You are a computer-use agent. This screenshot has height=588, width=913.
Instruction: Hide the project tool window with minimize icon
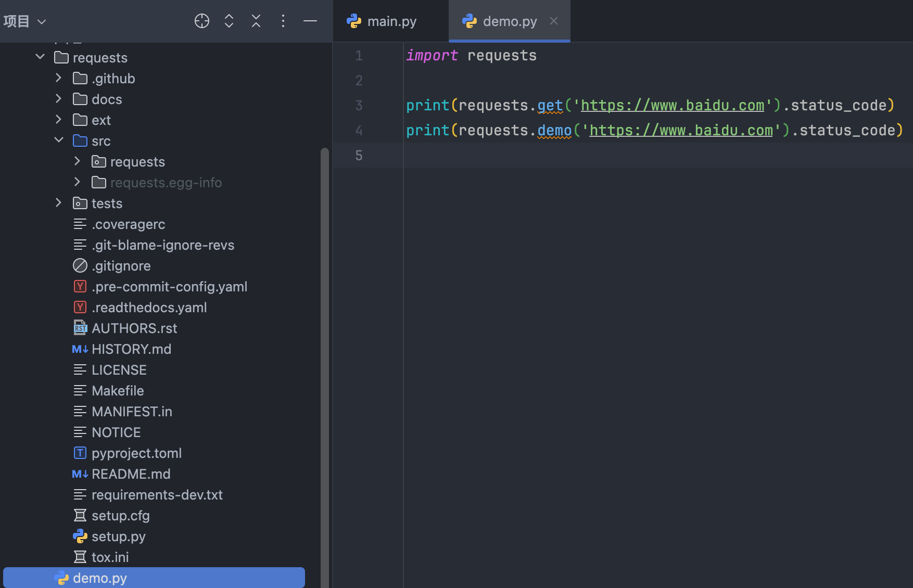pyautogui.click(x=310, y=21)
